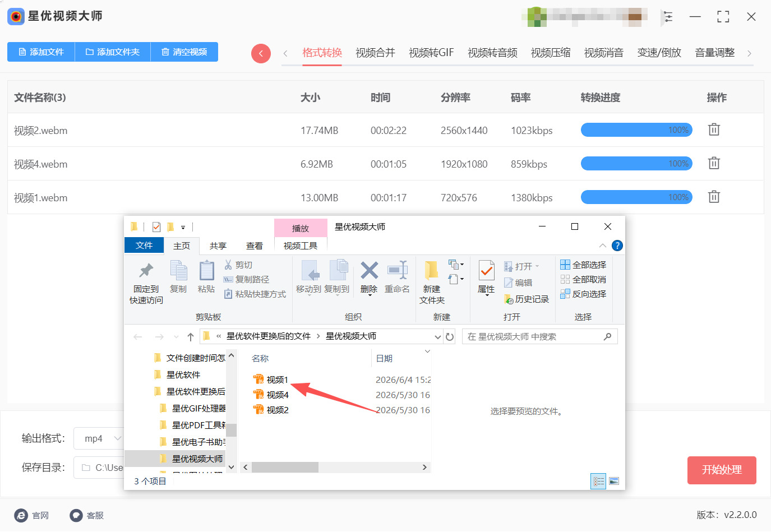771x532 pixels.
Task: Expand Explorer address bar history dropdown
Action: [438, 336]
